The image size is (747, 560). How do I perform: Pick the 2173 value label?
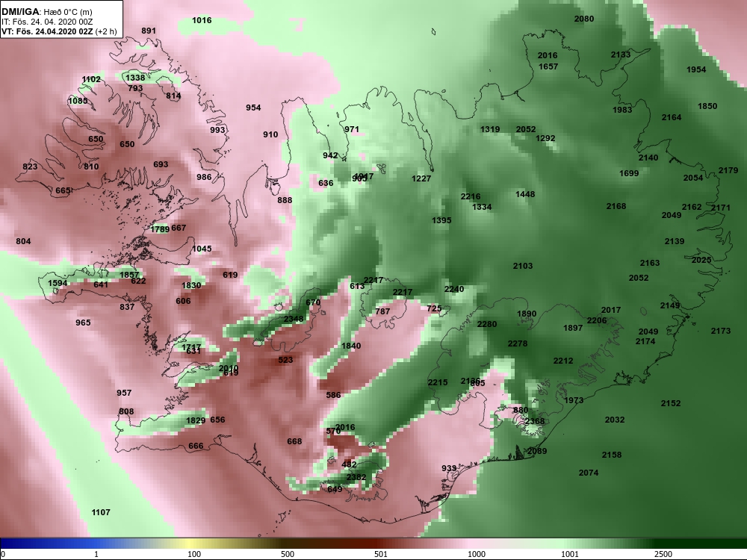(x=720, y=331)
